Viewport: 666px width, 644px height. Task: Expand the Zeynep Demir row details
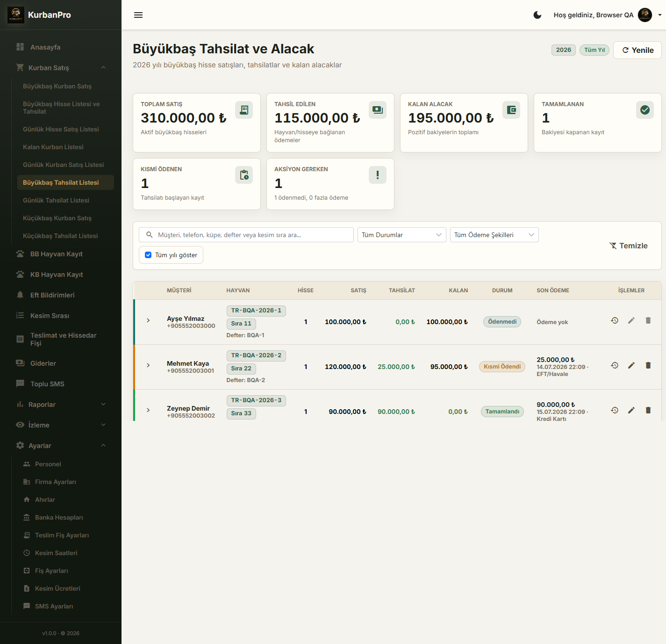148,410
